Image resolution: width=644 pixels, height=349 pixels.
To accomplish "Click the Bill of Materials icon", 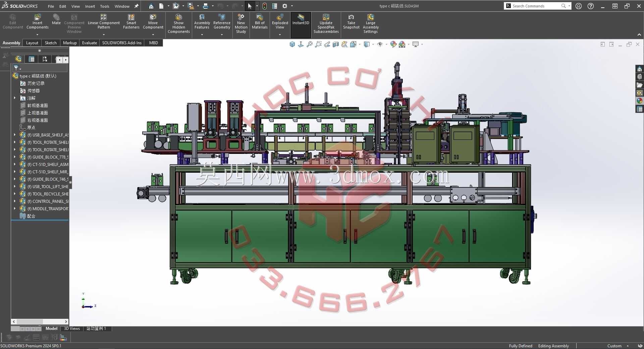I will (260, 17).
